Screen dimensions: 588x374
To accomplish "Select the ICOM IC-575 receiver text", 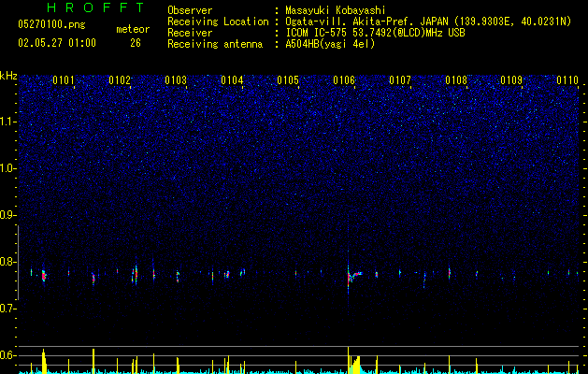I will pyautogui.click(x=375, y=33).
